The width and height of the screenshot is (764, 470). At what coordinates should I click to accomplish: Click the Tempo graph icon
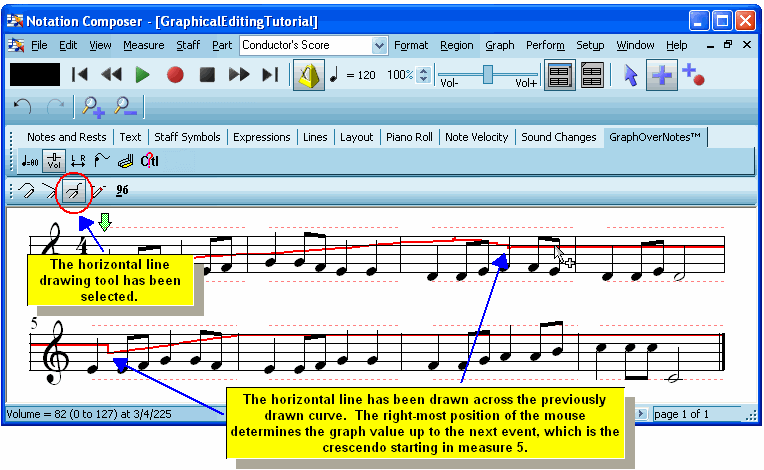[31, 161]
